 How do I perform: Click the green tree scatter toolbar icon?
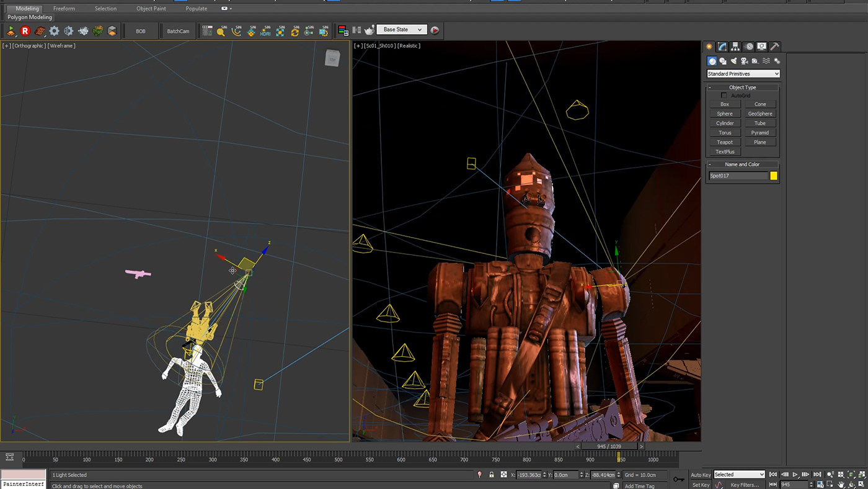tap(98, 30)
